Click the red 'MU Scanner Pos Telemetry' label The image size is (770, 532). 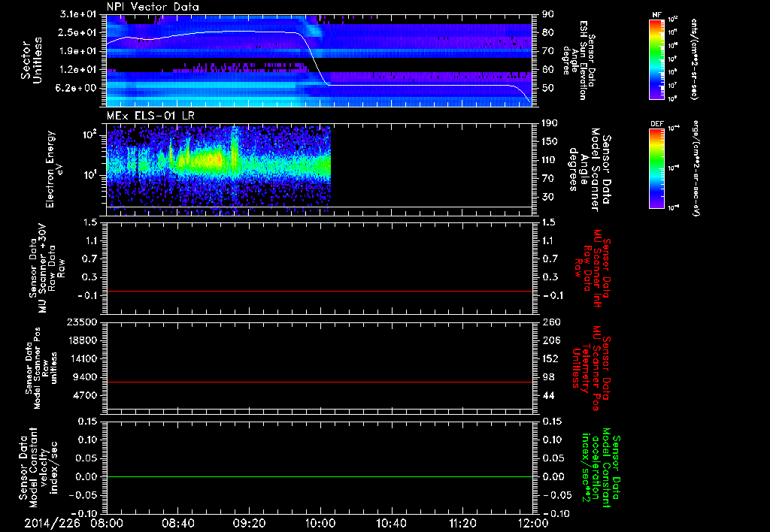pos(591,368)
